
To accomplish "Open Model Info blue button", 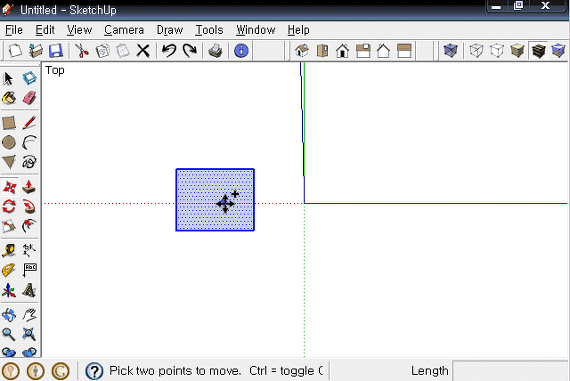I will pyautogui.click(x=241, y=51).
